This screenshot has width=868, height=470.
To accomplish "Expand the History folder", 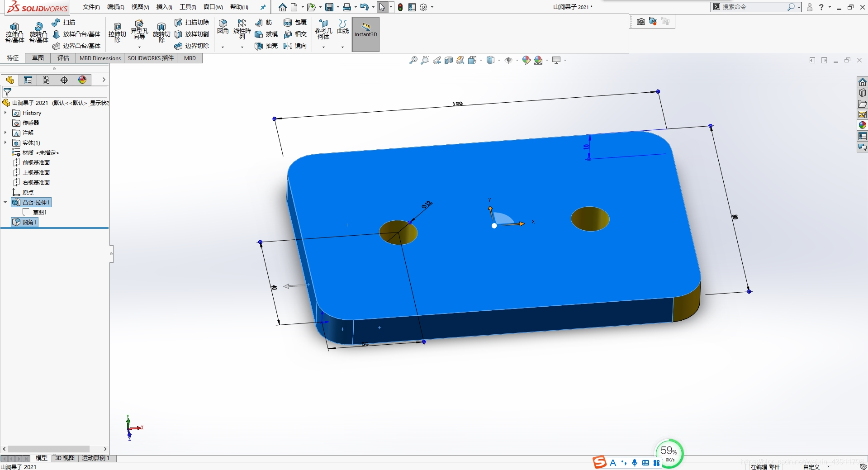I will point(5,113).
